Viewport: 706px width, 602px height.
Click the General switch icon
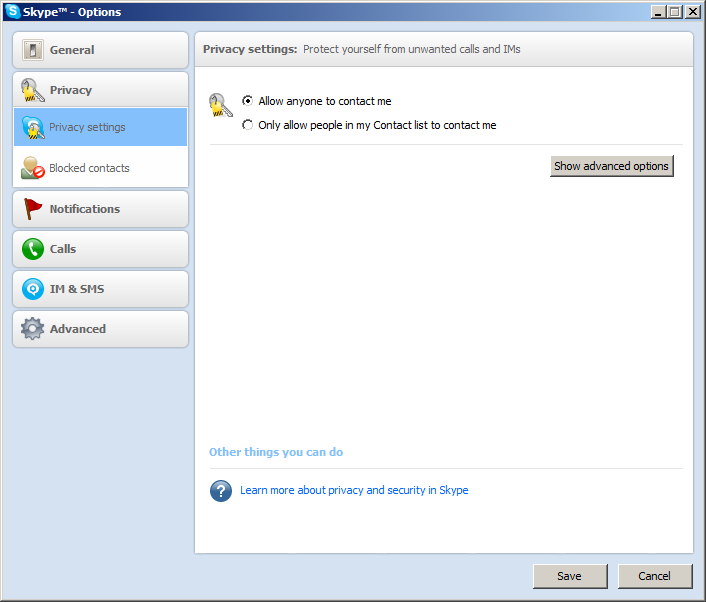pos(32,50)
